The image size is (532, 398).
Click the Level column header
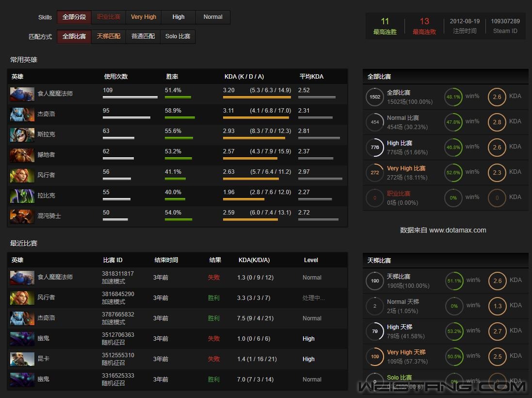(311, 260)
